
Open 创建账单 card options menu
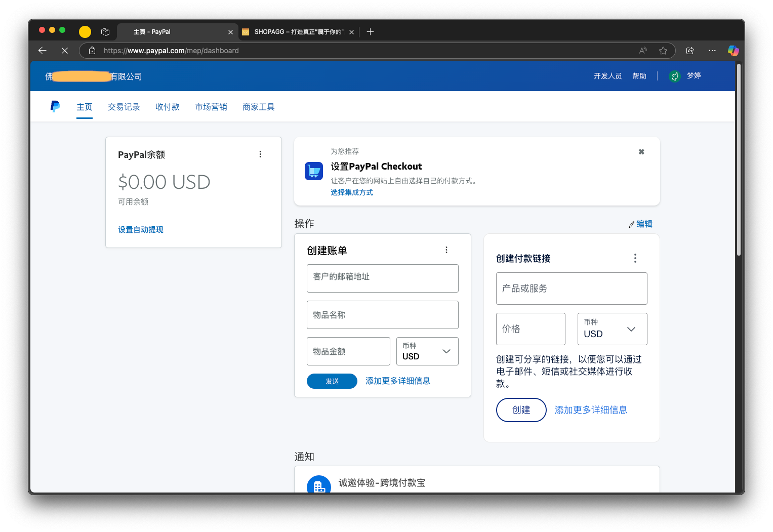point(446,250)
